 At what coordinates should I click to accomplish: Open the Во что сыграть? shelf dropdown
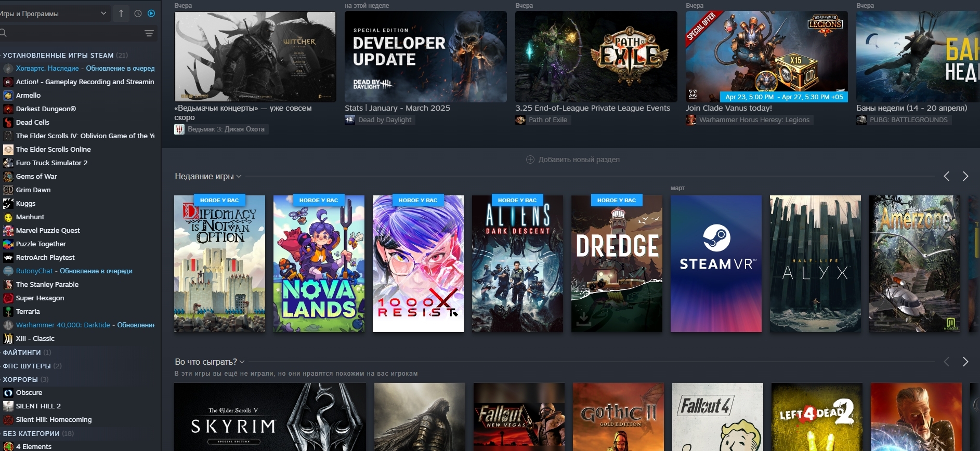tap(210, 362)
